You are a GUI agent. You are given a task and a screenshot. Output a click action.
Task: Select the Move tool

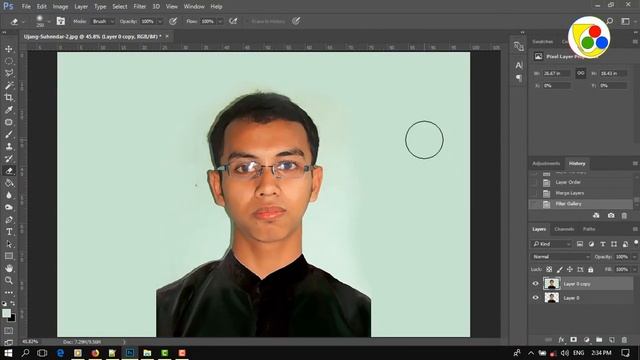[9, 49]
